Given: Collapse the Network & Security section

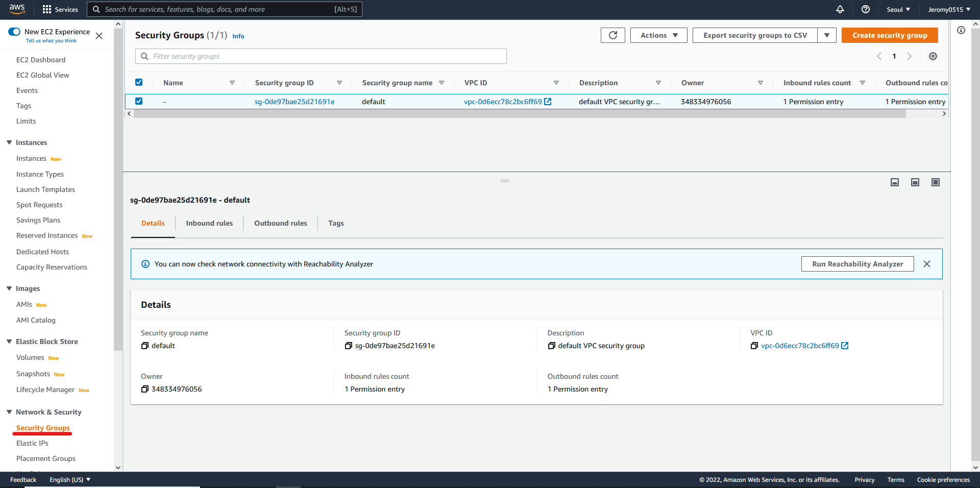Looking at the screenshot, I should (9, 412).
